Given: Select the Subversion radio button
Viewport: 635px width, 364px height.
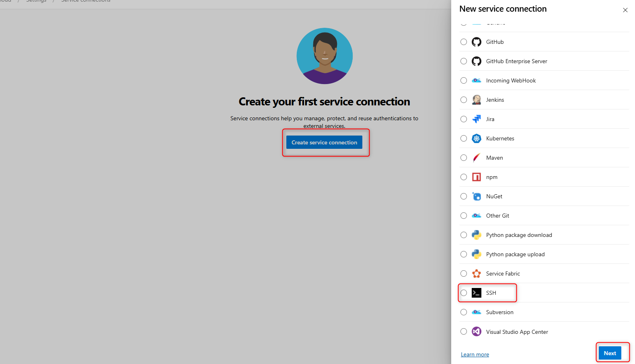Looking at the screenshot, I should pyautogui.click(x=463, y=312).
